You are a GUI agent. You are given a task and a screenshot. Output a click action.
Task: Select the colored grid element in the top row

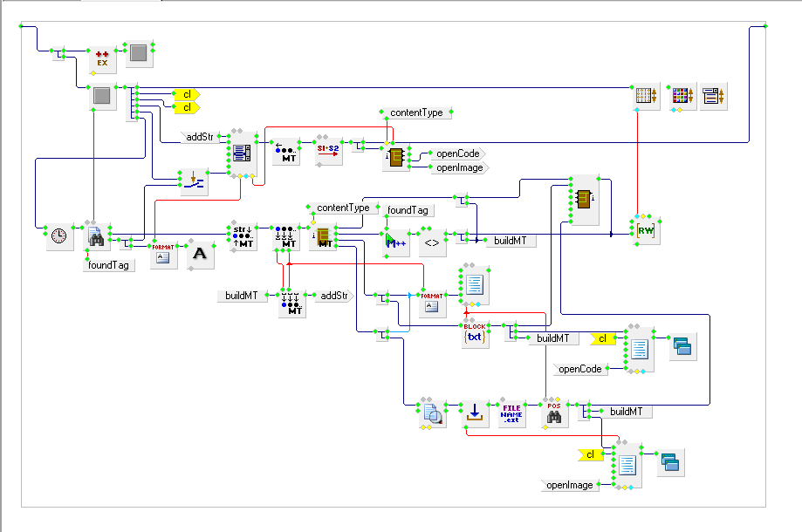coord(682,96)
